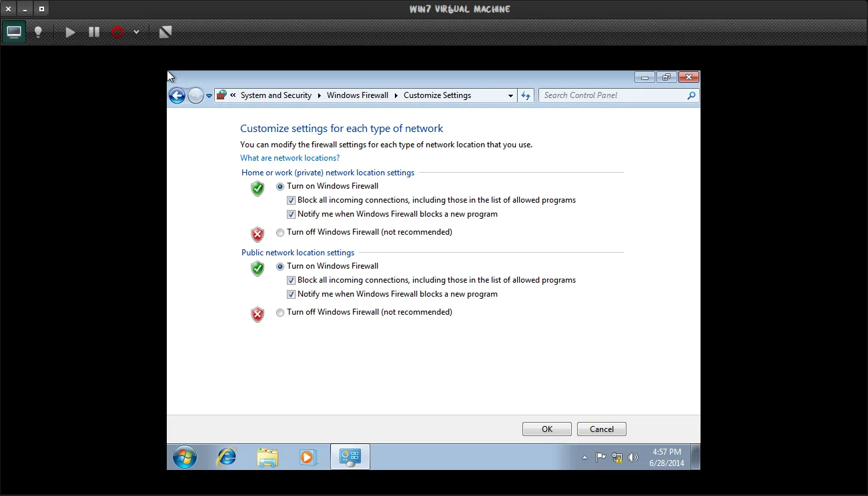Uncheck public Notify me when blocks program

(x=291, y=294)
